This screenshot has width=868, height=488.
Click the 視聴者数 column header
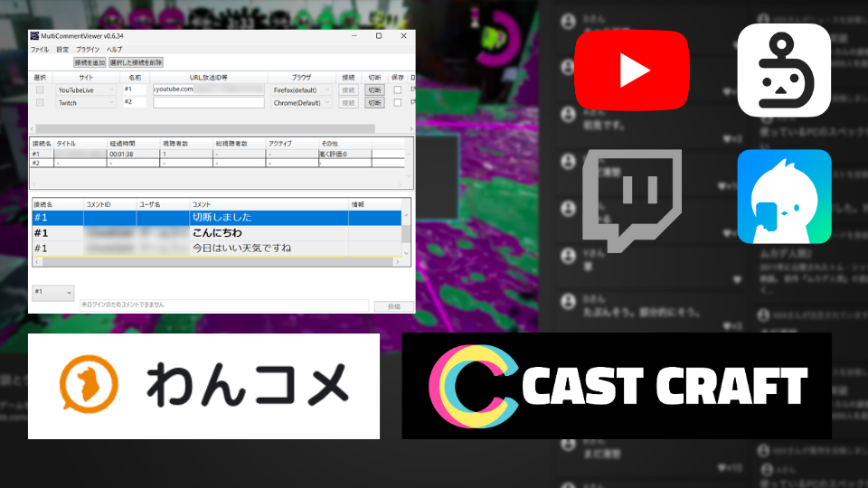[x=186, y=144]
